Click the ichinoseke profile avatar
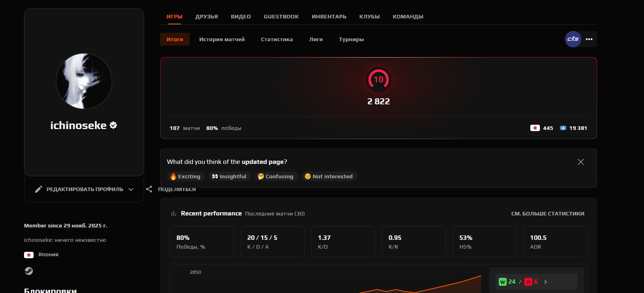This screenshot has height=293, width=644. (x=84, y=81)
